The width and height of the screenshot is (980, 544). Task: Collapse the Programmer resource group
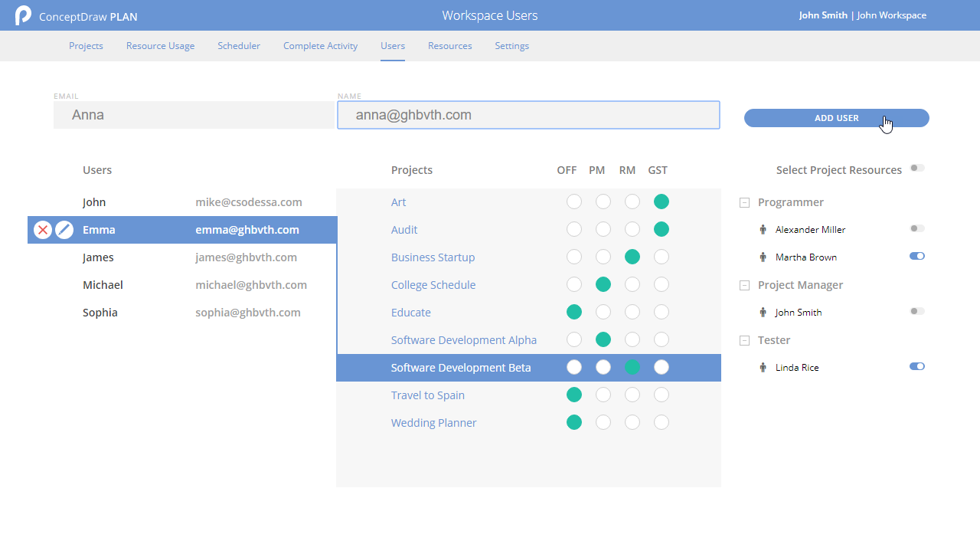(x=744, y=203)
